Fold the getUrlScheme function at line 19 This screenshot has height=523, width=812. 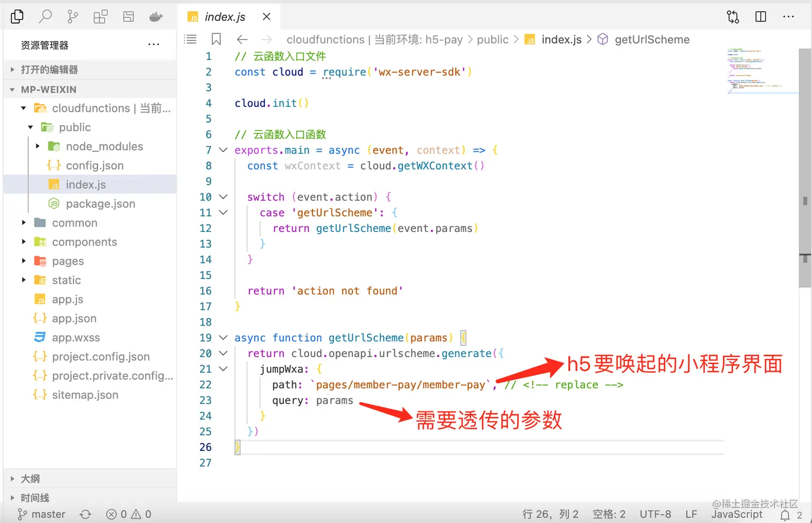223,338
